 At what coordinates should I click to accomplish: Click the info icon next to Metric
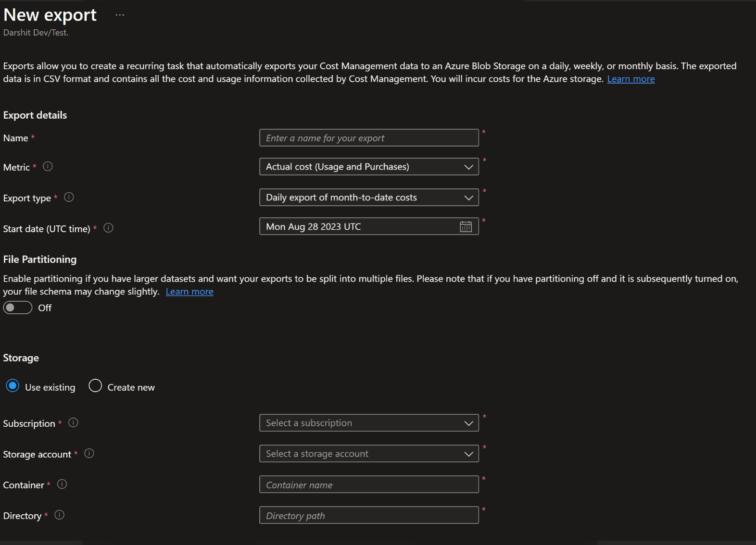[x=48, y=166]
